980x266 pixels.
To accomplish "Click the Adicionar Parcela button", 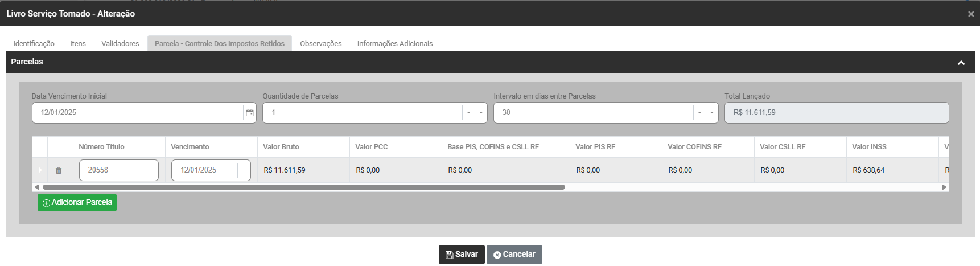I will pyautogui.click(x=77, y=203).
